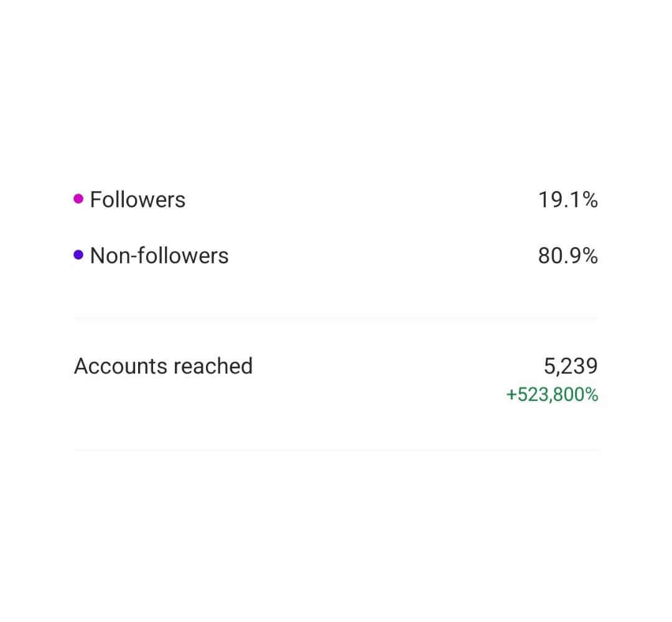The image size is (672, 622).
Task: Select the Followers label
Action: 138,200
